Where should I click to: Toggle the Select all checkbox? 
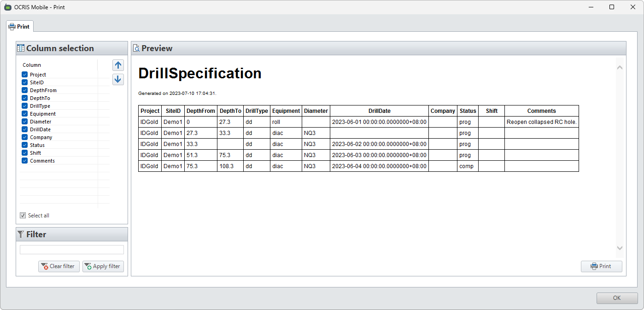pyautogui.click(x=23, y=216)
